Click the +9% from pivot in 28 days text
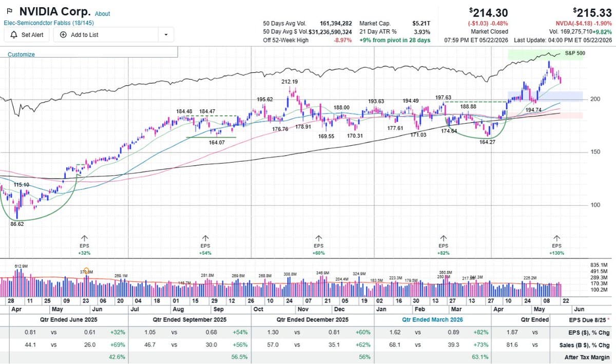The width and height of the screenshot is (616, 364). coord(395,40)
